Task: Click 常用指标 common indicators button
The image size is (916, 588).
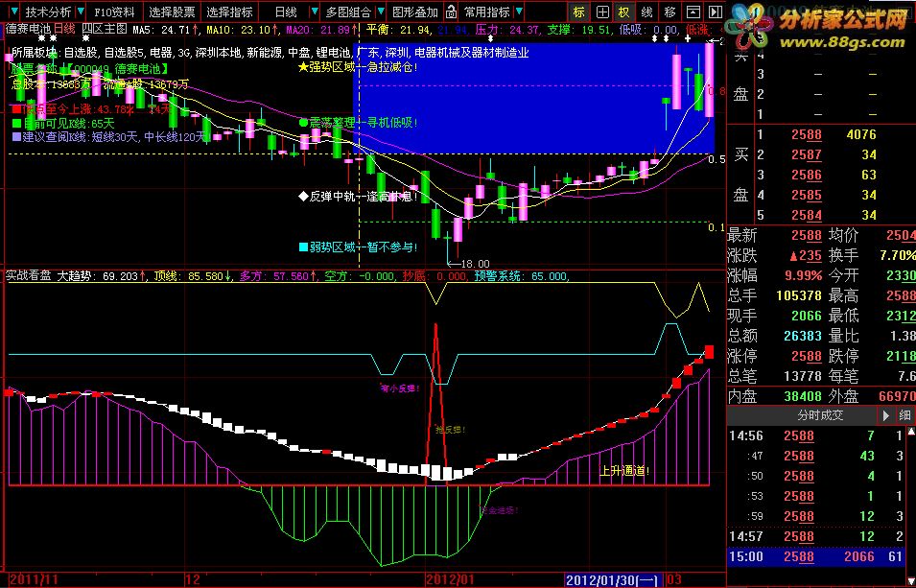Action: coord(486,12)
